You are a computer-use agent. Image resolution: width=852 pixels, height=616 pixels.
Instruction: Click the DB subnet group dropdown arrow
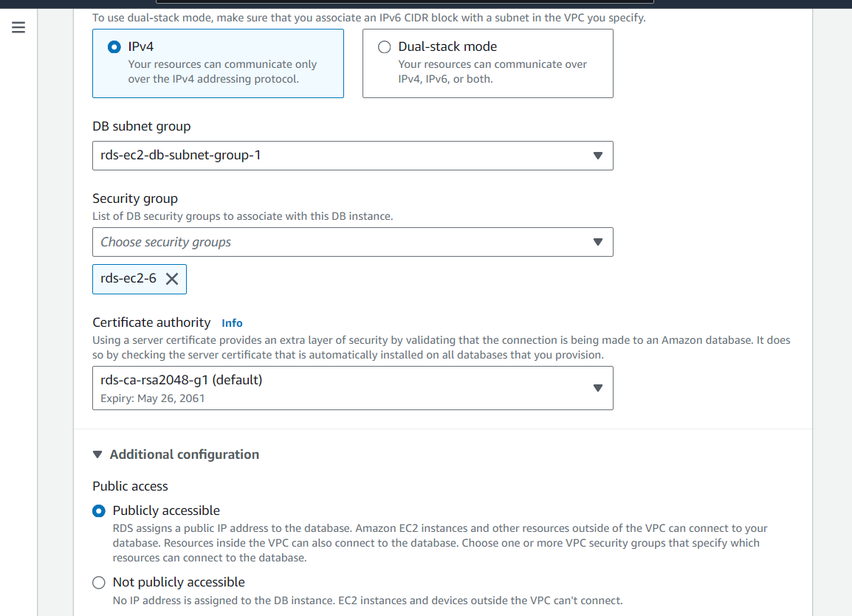[x=597, y=156]
